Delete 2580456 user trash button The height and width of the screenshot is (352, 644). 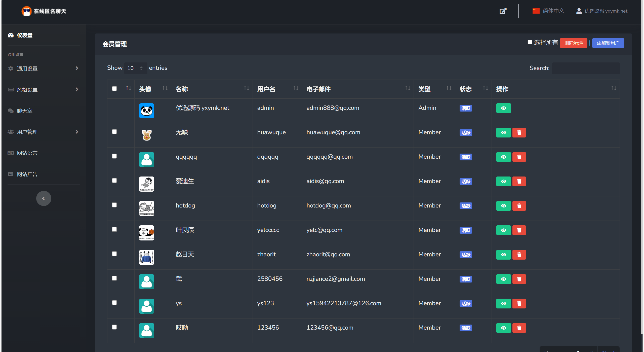click(x=519, y=279)
